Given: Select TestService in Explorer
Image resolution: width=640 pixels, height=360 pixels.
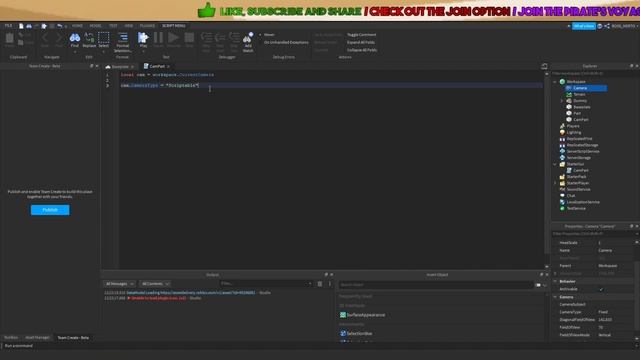Looking at the screenshot, I should pos(576,208).
